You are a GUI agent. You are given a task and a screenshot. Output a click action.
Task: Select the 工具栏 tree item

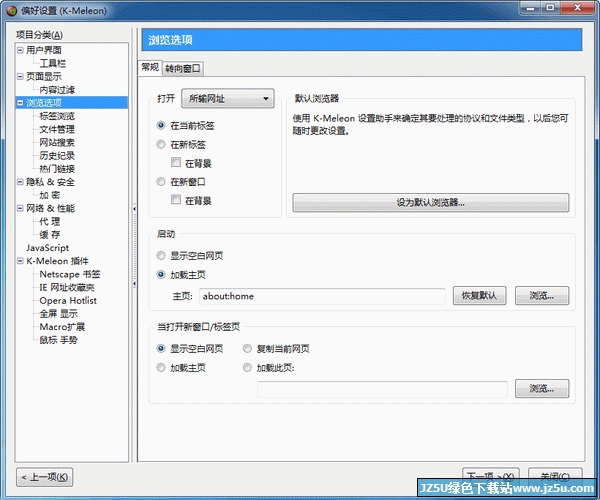point(52,63)
